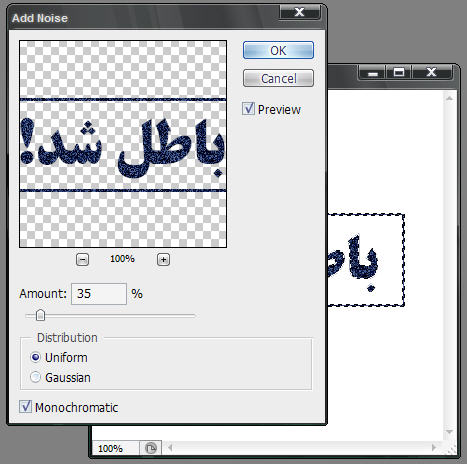
Task: Cancel the Add Noise filter
Action: [x=278, y=78]
